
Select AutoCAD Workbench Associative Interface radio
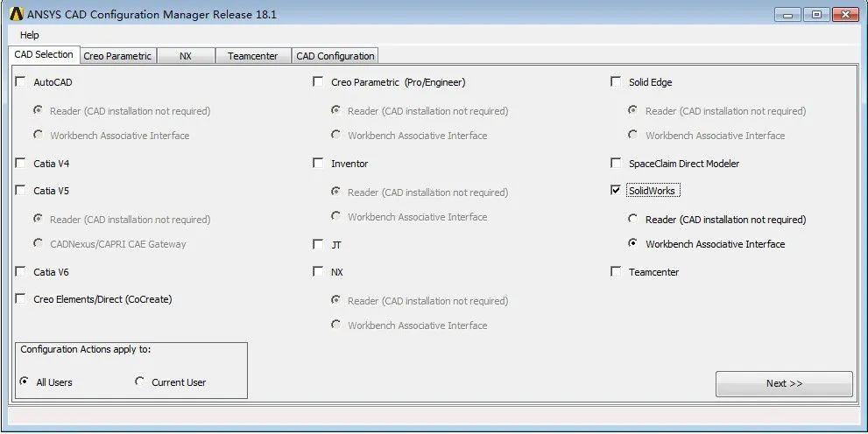(x=38, y=135)
